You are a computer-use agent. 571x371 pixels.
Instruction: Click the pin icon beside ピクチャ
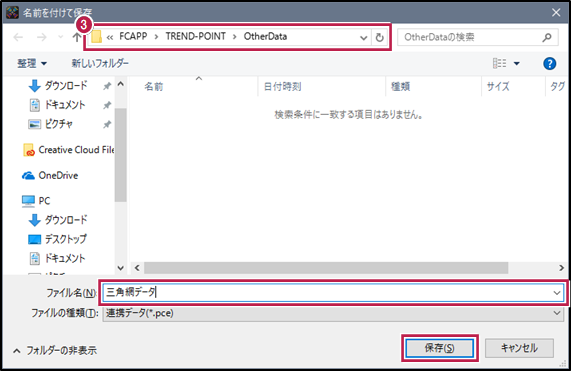pyautogui.click(x=107, y=125)
